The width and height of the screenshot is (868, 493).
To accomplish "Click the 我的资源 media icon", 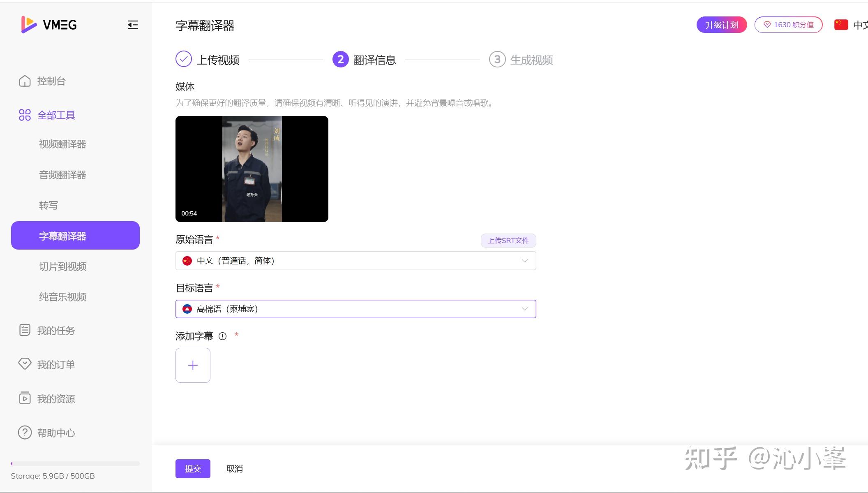I will [25, 398].
